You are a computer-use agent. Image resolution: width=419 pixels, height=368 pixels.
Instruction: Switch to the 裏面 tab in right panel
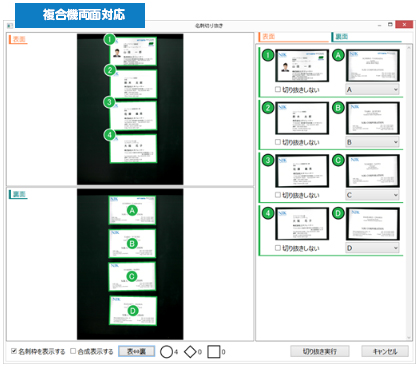(366, 37)
